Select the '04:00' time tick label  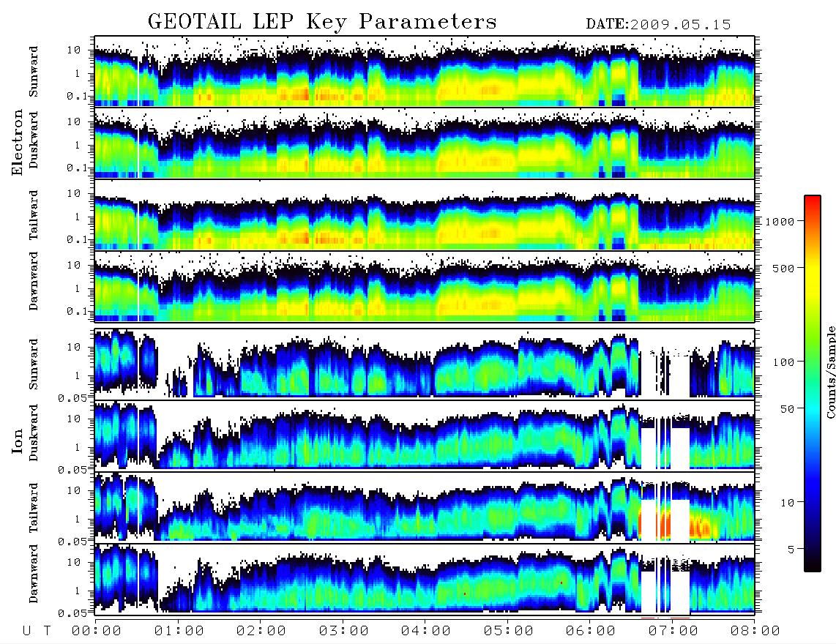(x=426, y=632)
